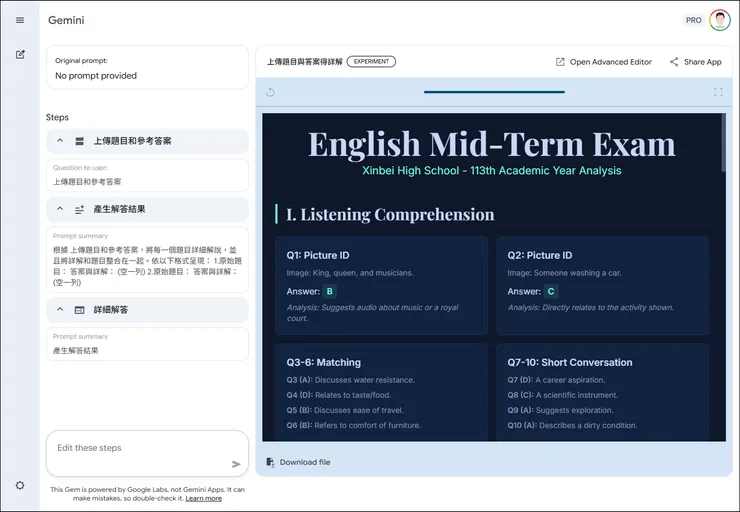Click the Q5 (B) ease of travel line
Screen dimensions: 740x512
345,410
